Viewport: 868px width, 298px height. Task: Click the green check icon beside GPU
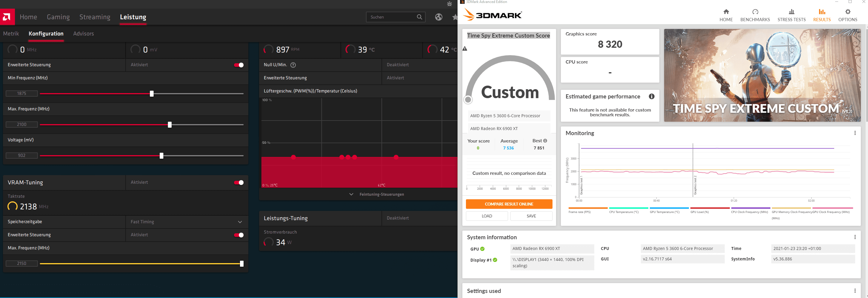[x=482, y=249]
